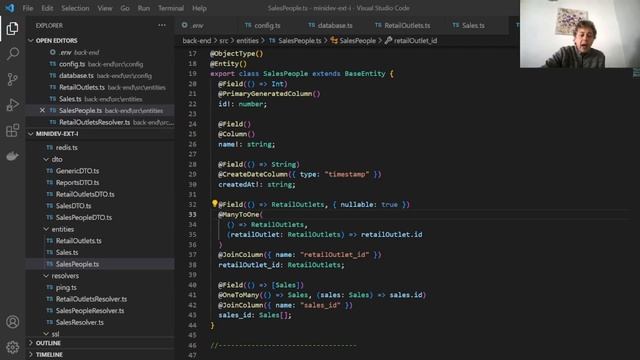Open the File menu

28,8
